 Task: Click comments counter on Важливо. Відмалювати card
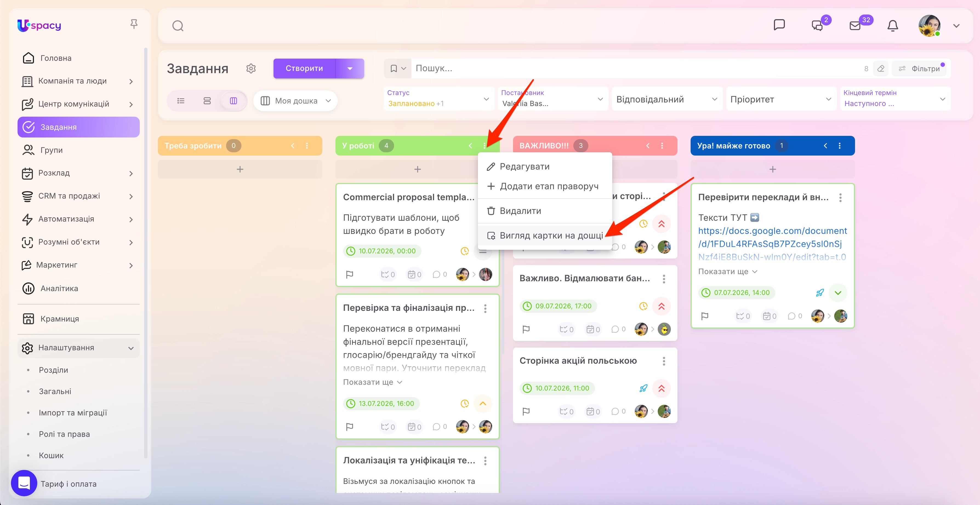pyautogui.click(x=618, y=329)
